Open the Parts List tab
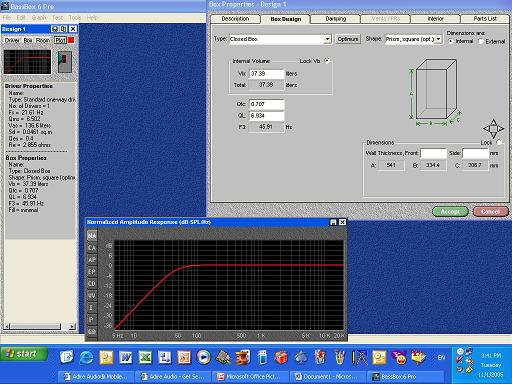The width and height of the screenshot is (512, 384). click(485, 19)
